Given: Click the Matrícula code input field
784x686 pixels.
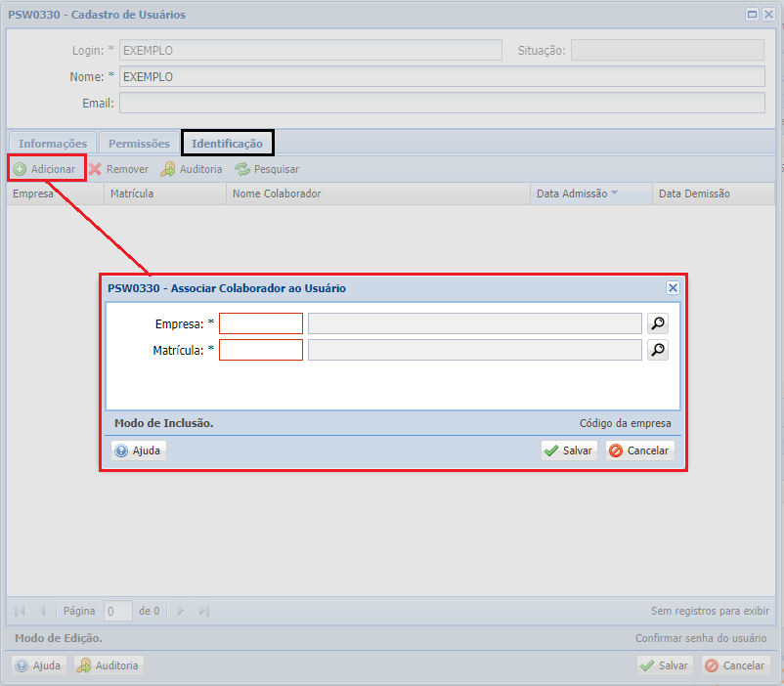Looking at the screenshot, I should point(261,350).
